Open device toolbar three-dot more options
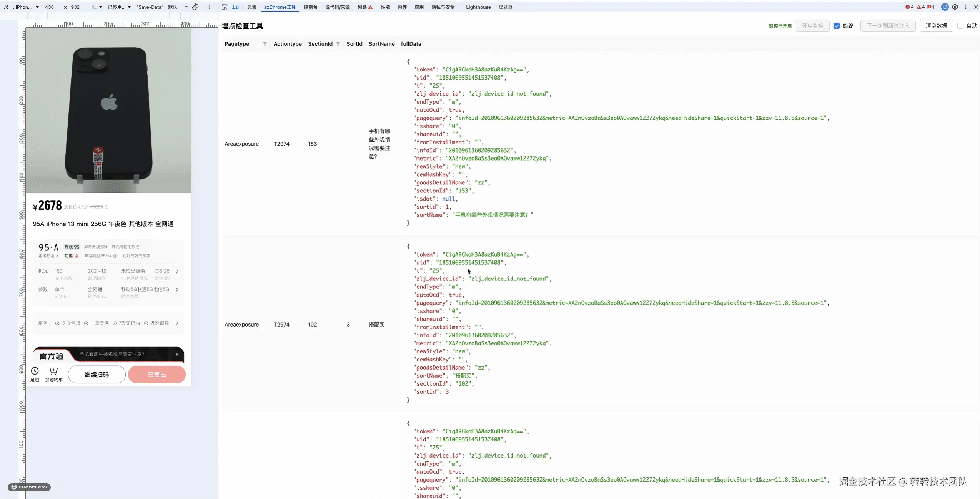 coord(210,7)
